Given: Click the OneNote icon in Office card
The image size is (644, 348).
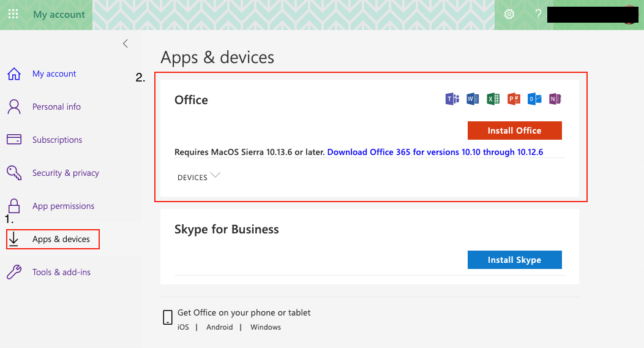Looking at the screenshot, I should 555,99.
